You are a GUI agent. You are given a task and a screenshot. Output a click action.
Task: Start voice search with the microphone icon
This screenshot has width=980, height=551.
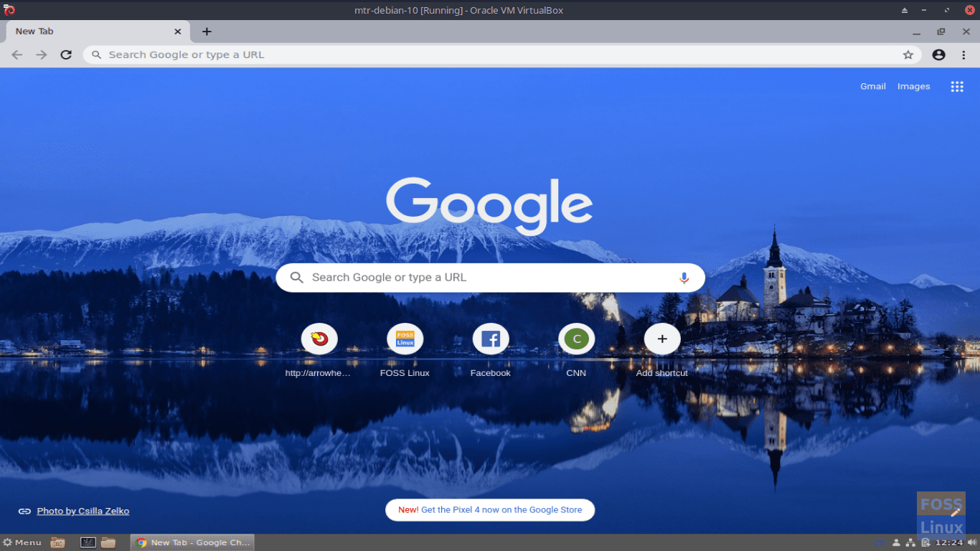684,278
